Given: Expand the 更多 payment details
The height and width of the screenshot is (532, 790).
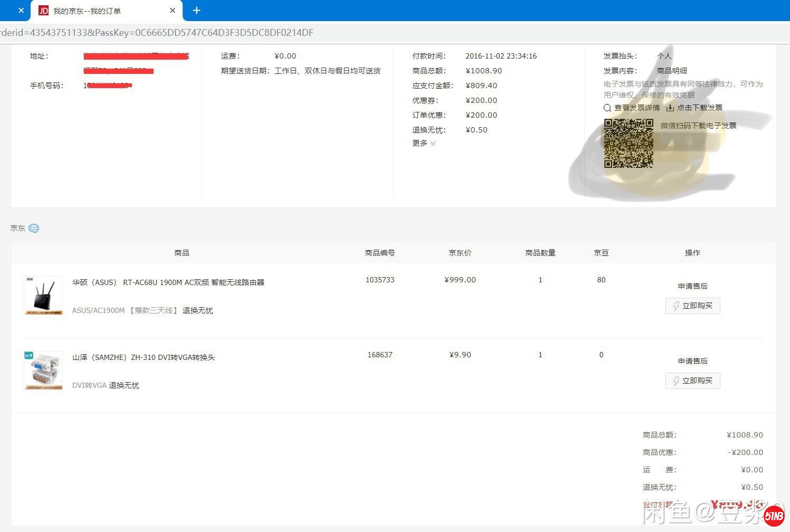Looking at the screenshot, I should click(424, 143).
